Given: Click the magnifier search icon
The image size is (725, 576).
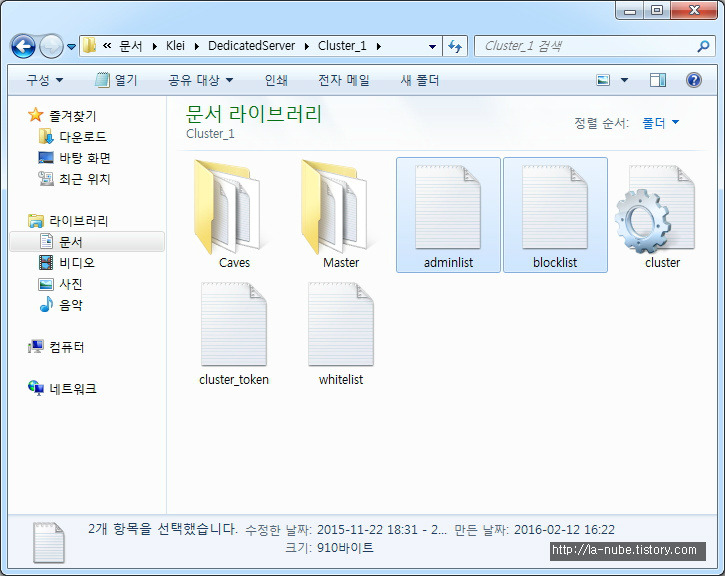Looking at the screenshot, I should click(x=703, y=46).
